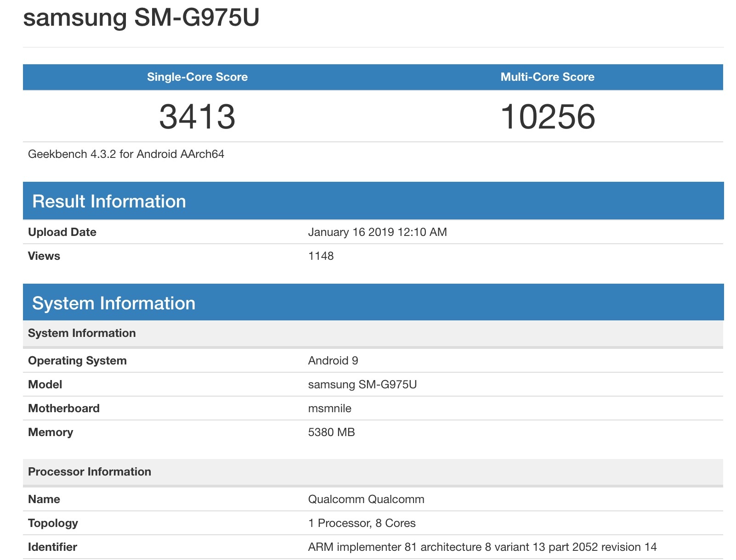The image size is (736, 560).
Task: Click the blue System Information banner
Action: click(x=113, y=303)
